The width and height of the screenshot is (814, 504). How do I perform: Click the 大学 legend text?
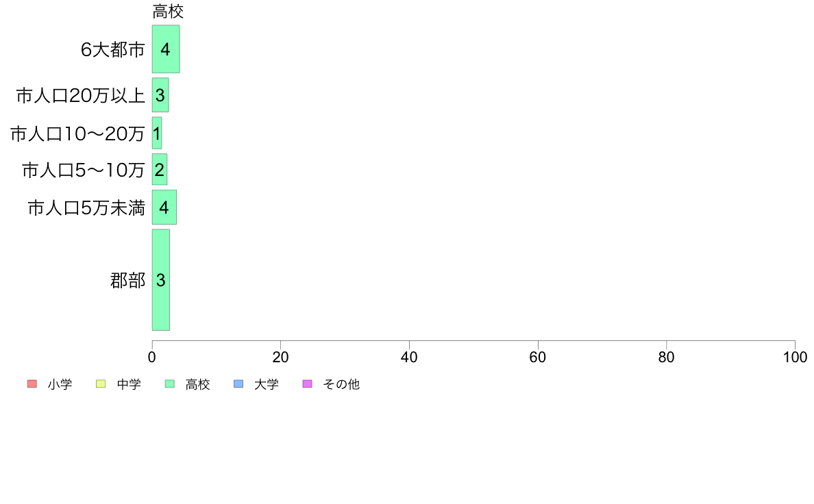point(267,384)
